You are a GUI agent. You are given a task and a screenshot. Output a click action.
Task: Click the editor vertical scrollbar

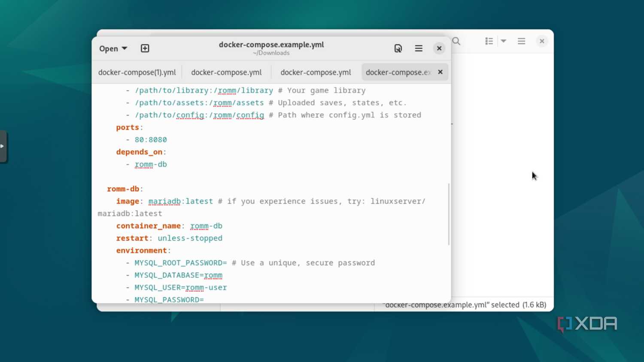click(x=449, y=214)
